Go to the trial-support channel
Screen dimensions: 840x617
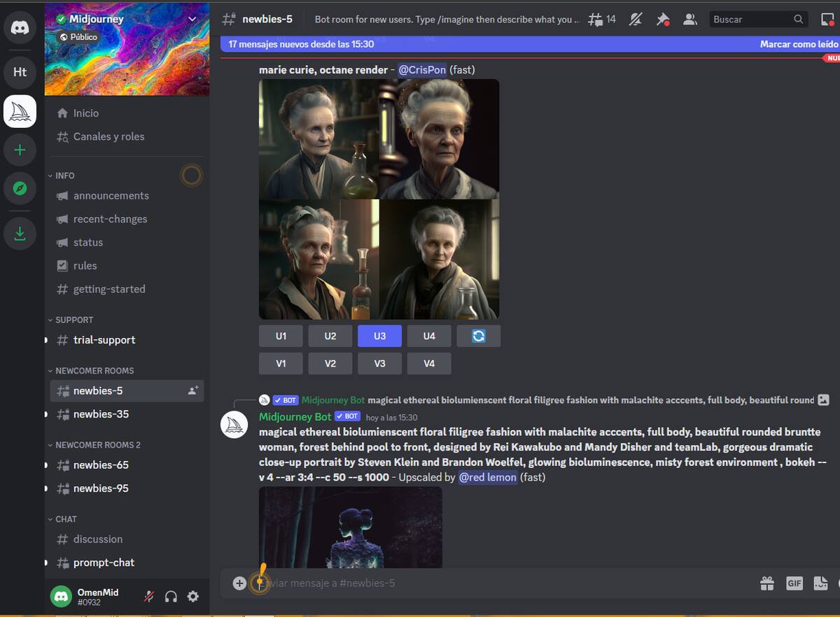pyautogui.click(x=104, y=340)
